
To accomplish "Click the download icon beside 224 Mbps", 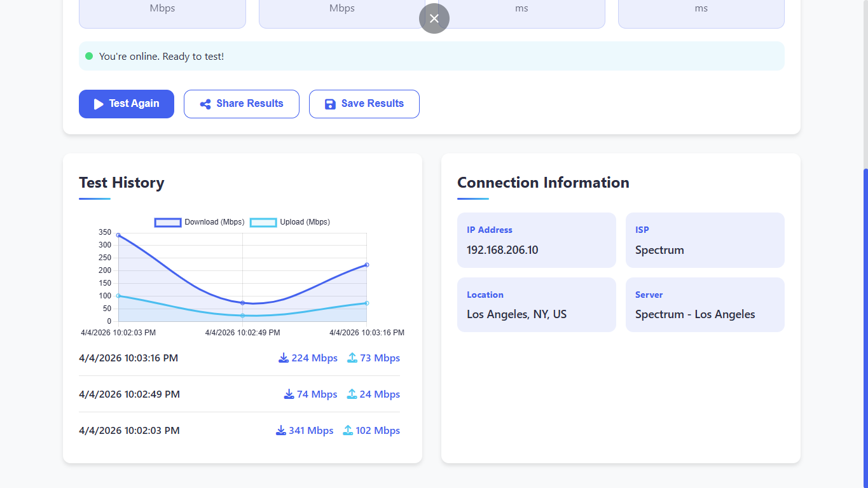I will [x=284, y=358].
